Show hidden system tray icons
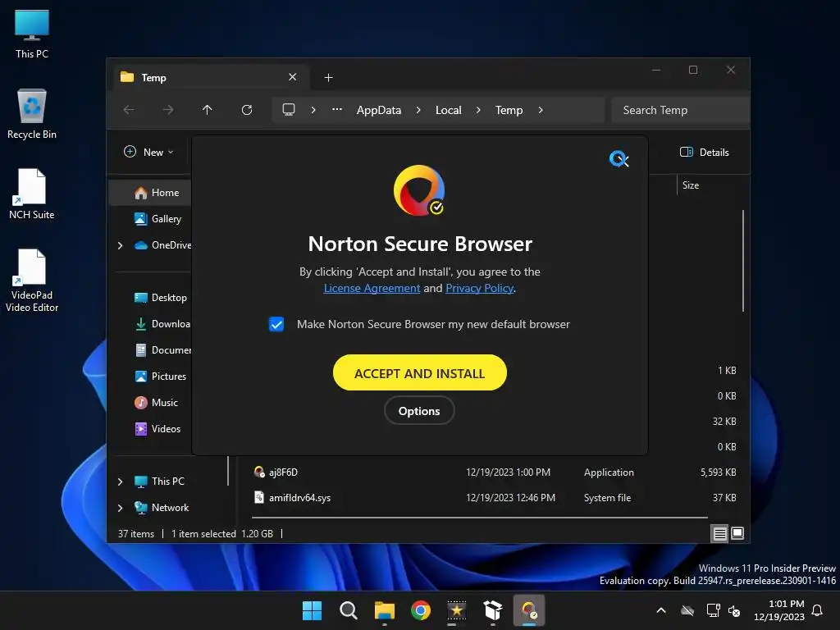The width and height of the screenshot is (840, 630). point(661,610)
